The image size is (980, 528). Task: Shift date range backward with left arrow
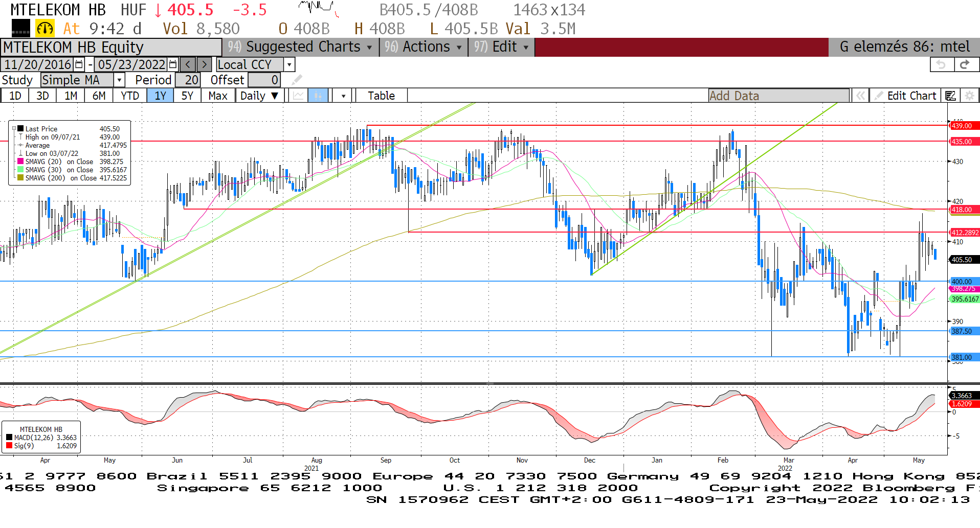[x=188, y=64]
